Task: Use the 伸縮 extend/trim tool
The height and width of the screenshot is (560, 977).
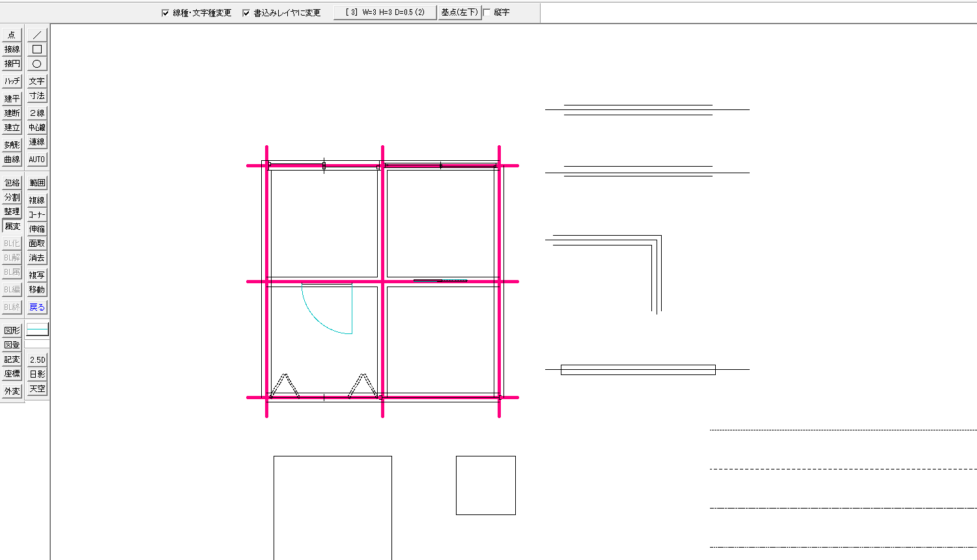Action: click(x=37, y=229)
